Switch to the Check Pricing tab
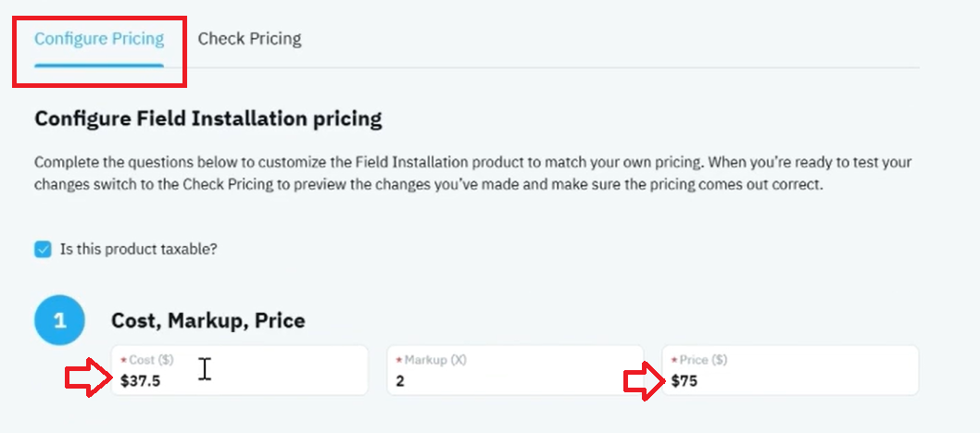Viewport: 980px width, 433px height. (249, 39)
